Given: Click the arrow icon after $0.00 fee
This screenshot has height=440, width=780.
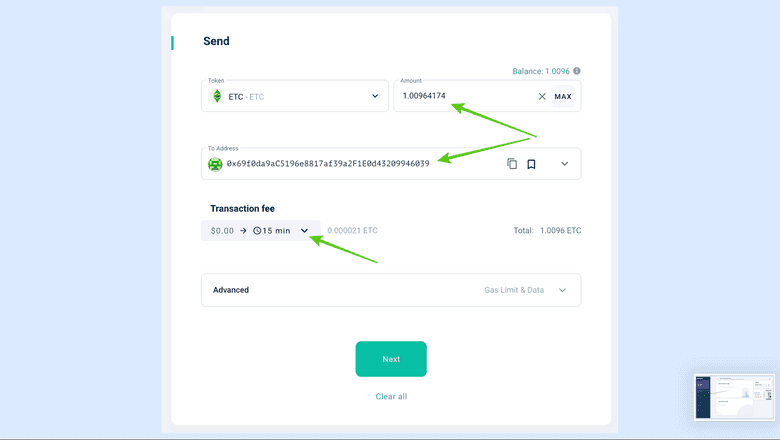Looking at the screenshot, I should click(x=243, y=231).
